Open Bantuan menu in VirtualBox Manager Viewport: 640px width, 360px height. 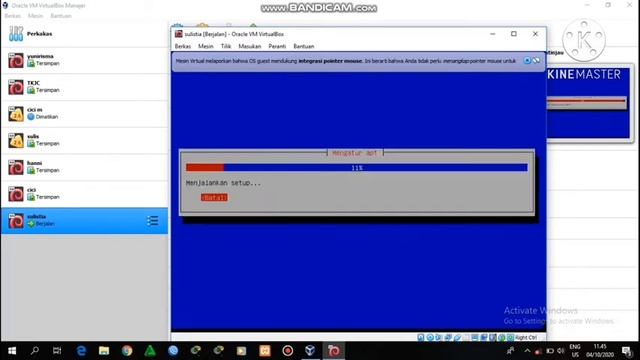click(x=61, y=16)
